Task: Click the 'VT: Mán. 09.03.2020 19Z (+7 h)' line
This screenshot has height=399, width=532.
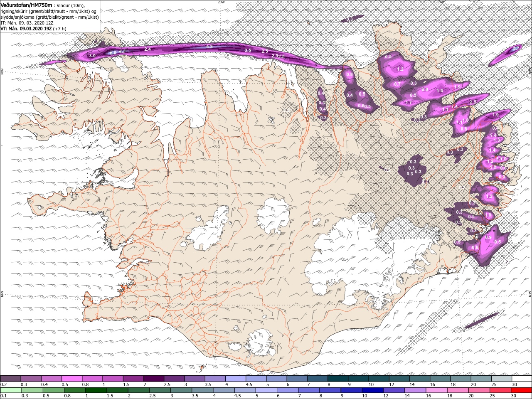Action: 33,29
